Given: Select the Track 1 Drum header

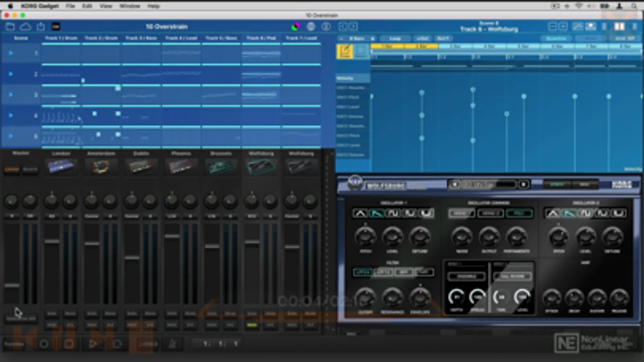Looking at the screenshot, I should pyautogui.click(x=61, y=38).
